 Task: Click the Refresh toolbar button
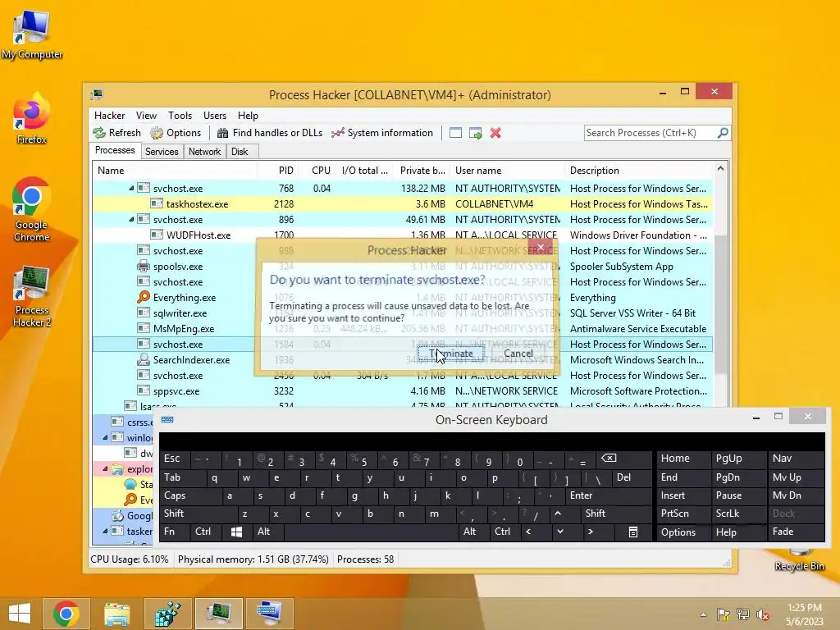click(x=116, y=133)
